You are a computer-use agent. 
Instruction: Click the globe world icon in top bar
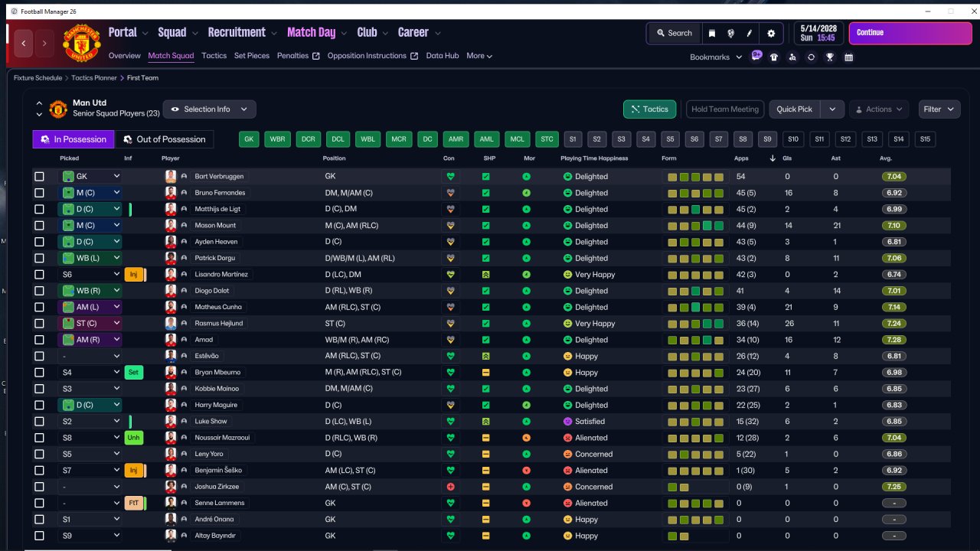point(730,33)
